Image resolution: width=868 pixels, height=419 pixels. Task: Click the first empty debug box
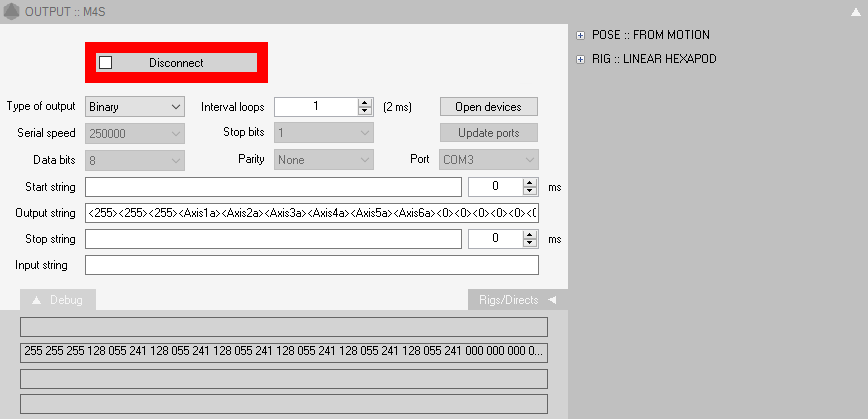[x=284, y=327]
